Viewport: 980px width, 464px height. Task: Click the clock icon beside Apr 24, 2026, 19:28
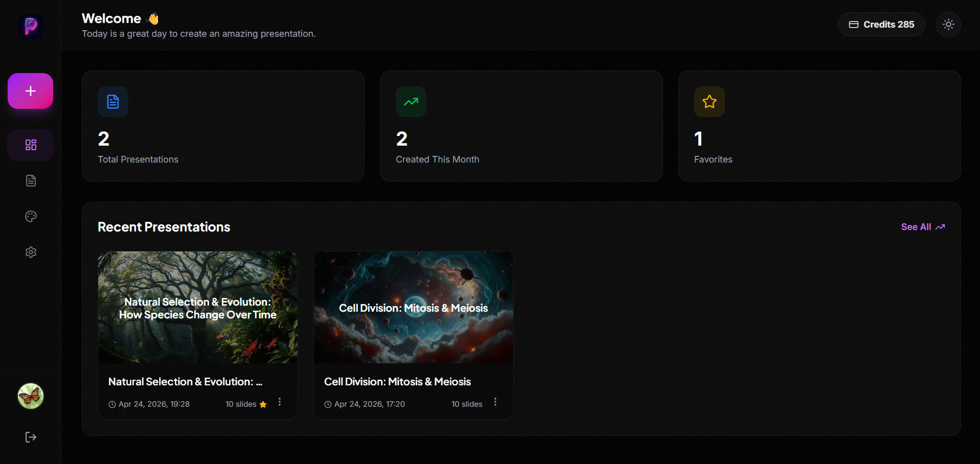[112, 404]
